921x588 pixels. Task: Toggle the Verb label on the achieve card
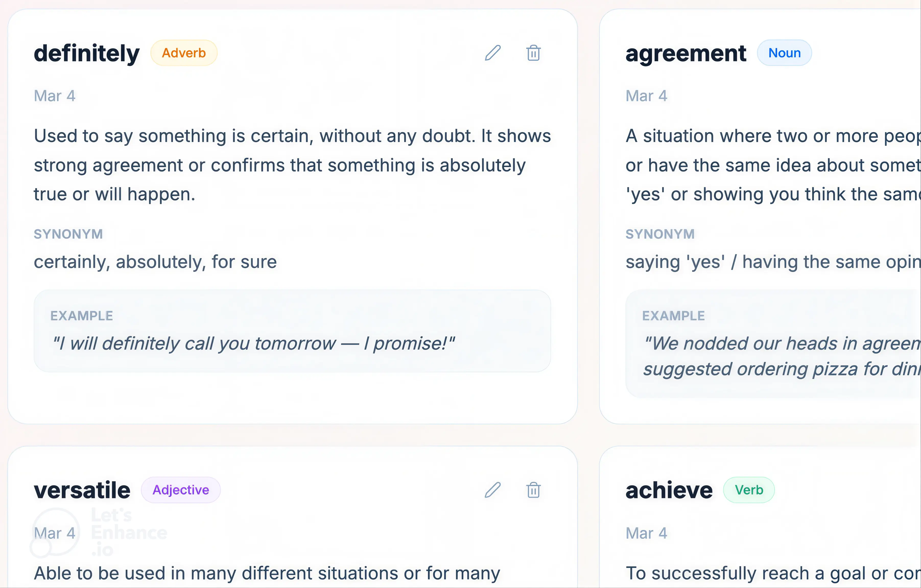(749, 490)
